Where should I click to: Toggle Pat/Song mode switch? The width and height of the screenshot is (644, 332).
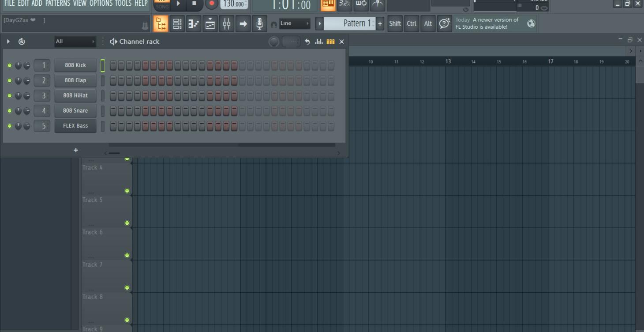click(162, 4)
